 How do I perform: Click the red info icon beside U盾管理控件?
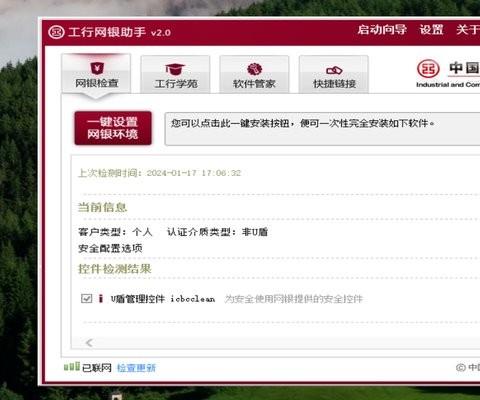[x=101, y=298]
